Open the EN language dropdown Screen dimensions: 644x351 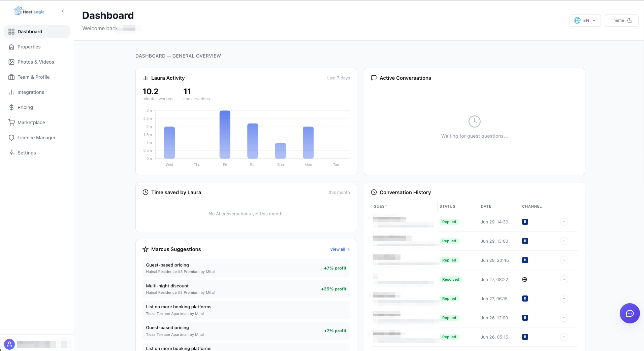tap(585, 21)
